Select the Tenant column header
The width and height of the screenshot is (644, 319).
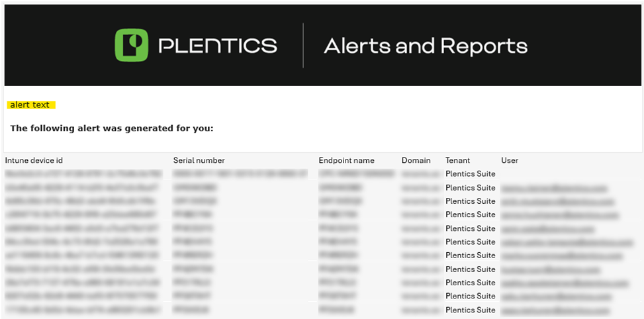click(457, 160)
